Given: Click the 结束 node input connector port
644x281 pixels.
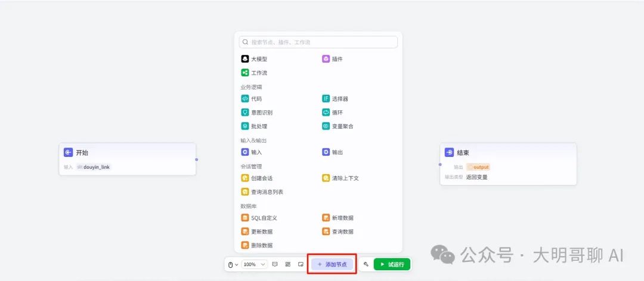Looking at the screenshot, I should [440, 164].
